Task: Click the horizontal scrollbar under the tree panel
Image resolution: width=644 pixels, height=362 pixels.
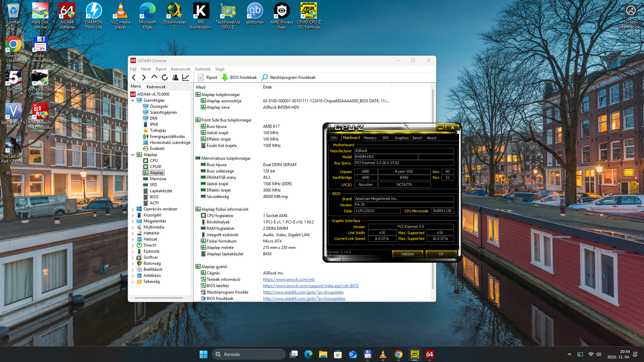Action: point(159,298)
